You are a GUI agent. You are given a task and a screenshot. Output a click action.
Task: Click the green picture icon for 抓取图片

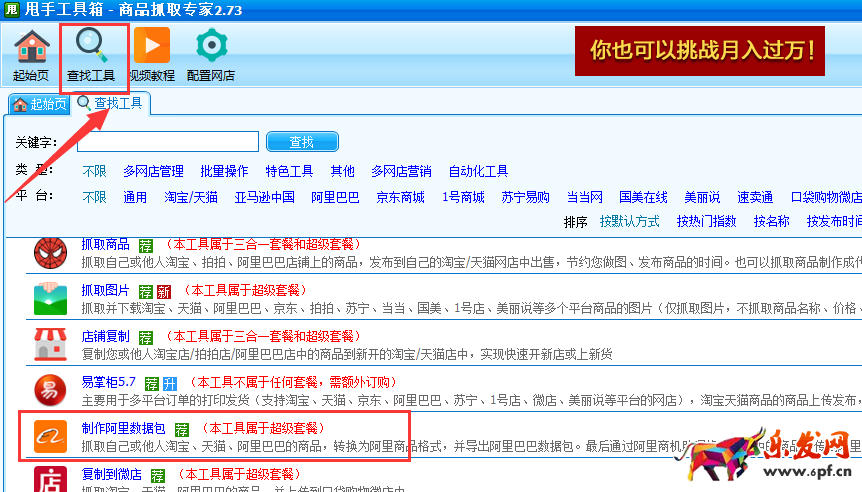[x=50, y=298]
